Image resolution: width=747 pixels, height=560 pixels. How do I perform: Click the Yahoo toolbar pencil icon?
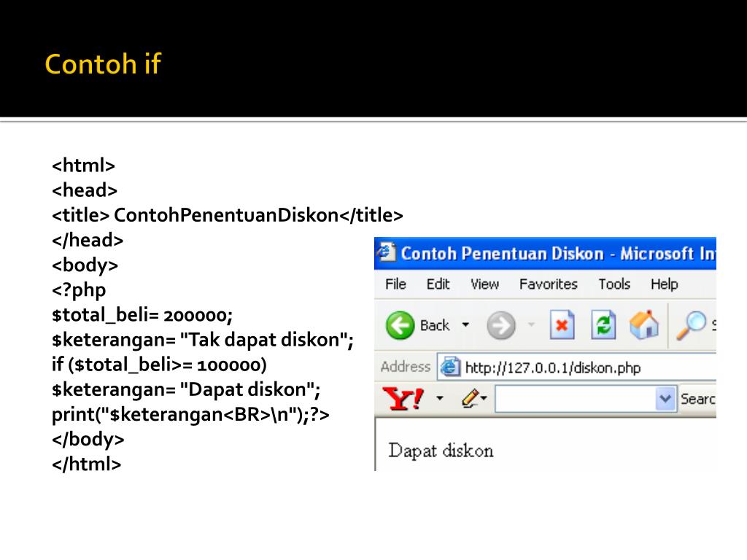click(470, 398)
